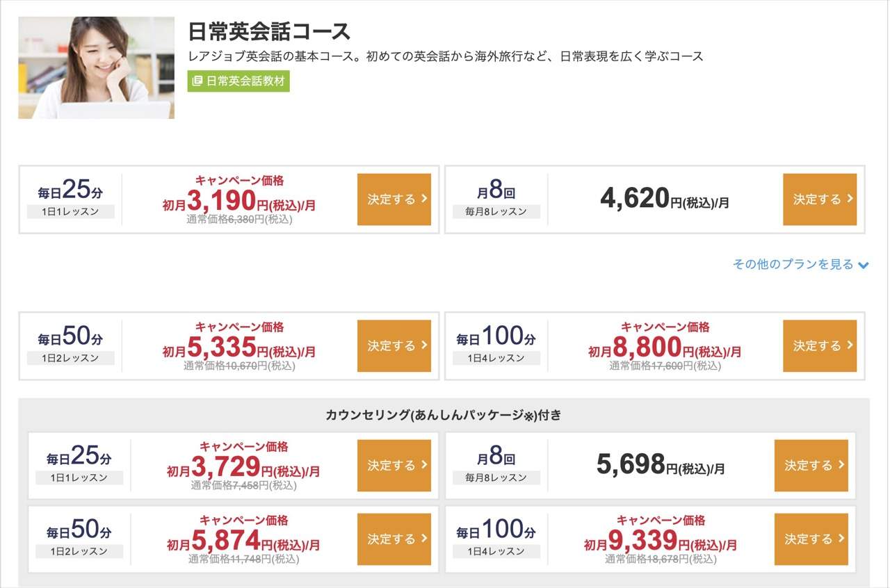Click the course thumbnail photo of woman

[96, 67]
